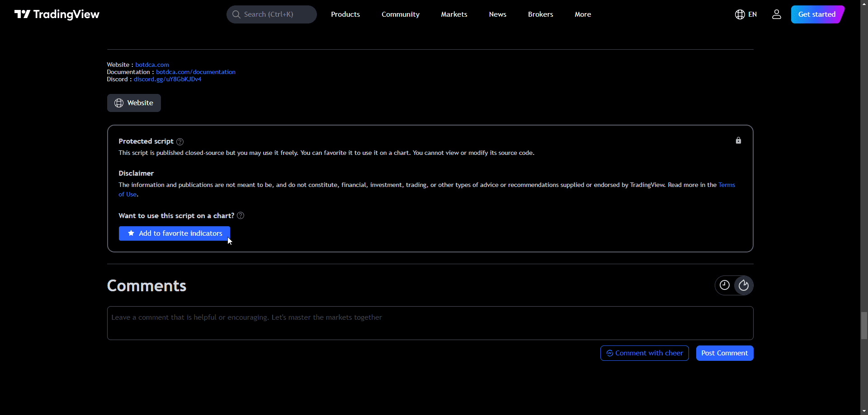Expand the More menu

pos(583,14)
